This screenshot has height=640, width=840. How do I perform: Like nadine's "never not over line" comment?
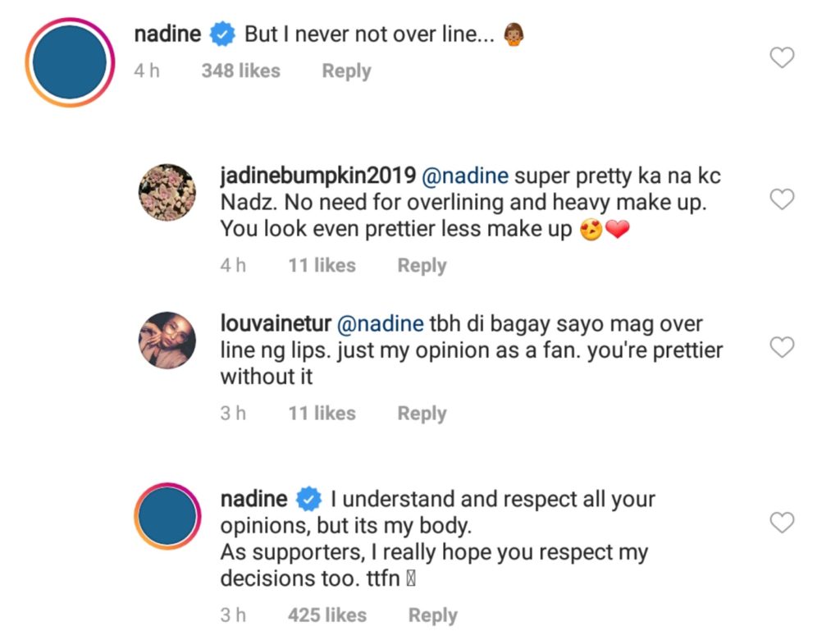pyautogui.click(x=783, y=57)
